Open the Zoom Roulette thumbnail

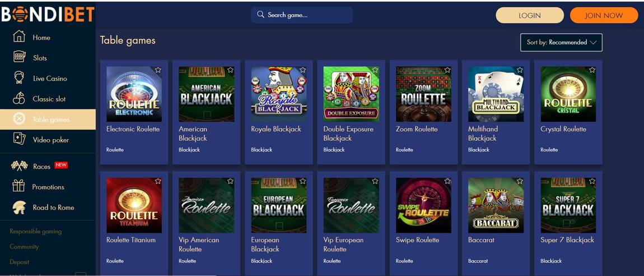pyautogui.click(x=423, y=94)
